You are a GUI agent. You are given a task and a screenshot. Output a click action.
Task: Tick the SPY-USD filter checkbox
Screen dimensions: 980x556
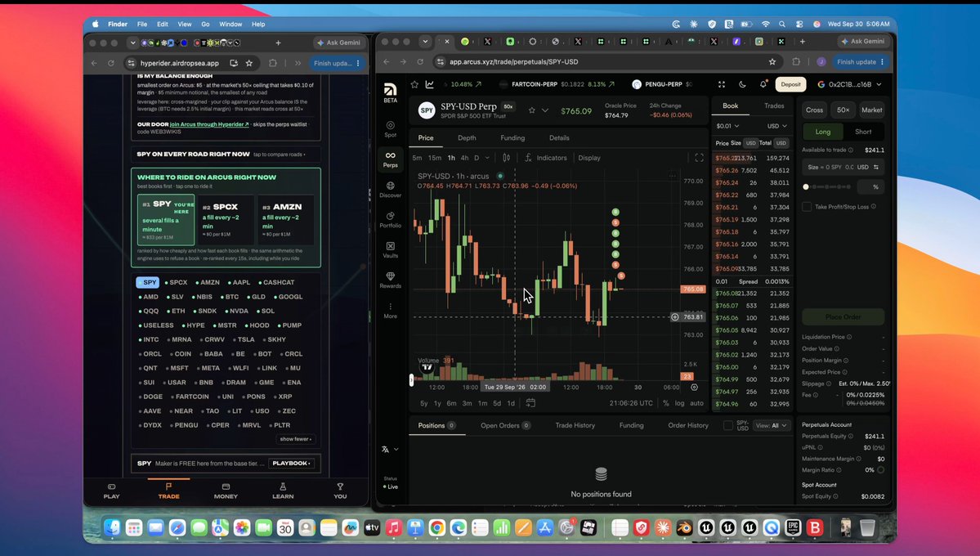(x=728, y=425)
